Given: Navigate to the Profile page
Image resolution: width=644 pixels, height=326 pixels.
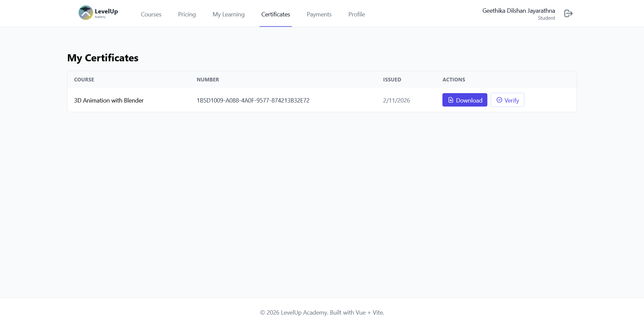Looking at the screenshot, I should (x=357, y=14).
